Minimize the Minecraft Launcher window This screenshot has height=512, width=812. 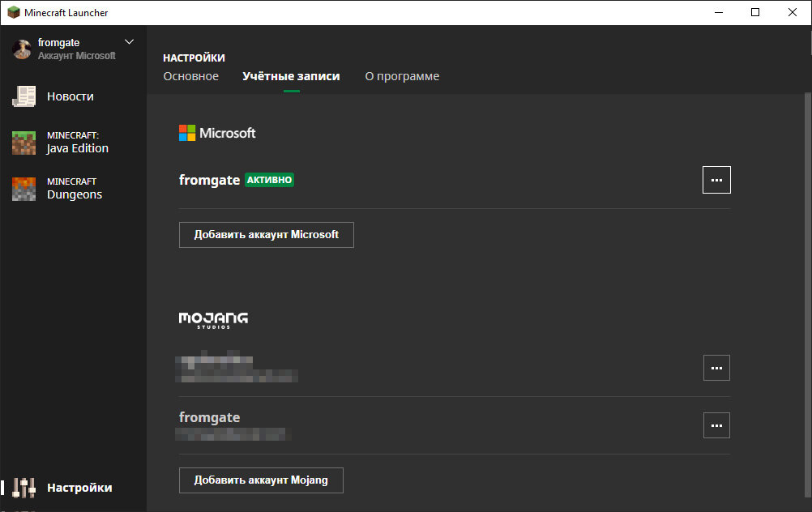[x=718, y=12]
